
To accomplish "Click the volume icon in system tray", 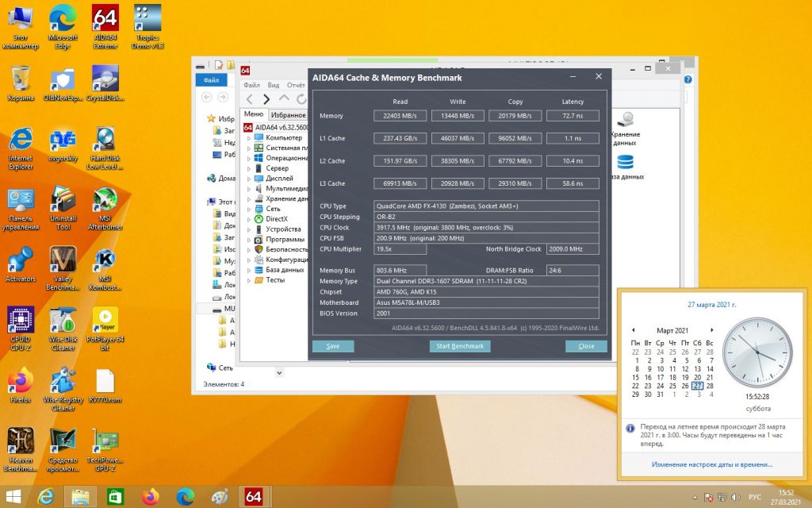I will (735, 497).
